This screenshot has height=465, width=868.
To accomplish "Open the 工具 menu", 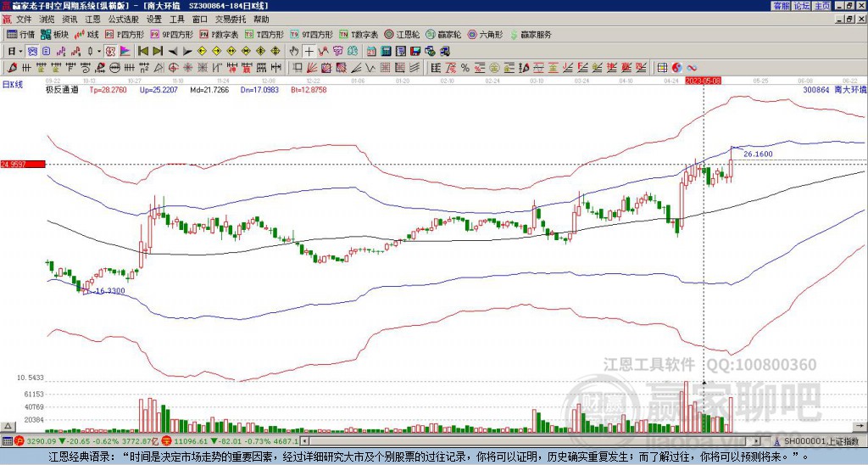I will pos(176,20).
